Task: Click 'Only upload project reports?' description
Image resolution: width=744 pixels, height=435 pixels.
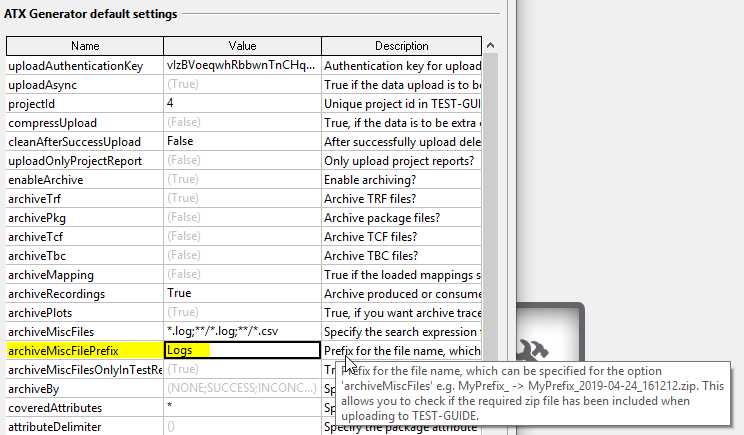Action: 401,160
